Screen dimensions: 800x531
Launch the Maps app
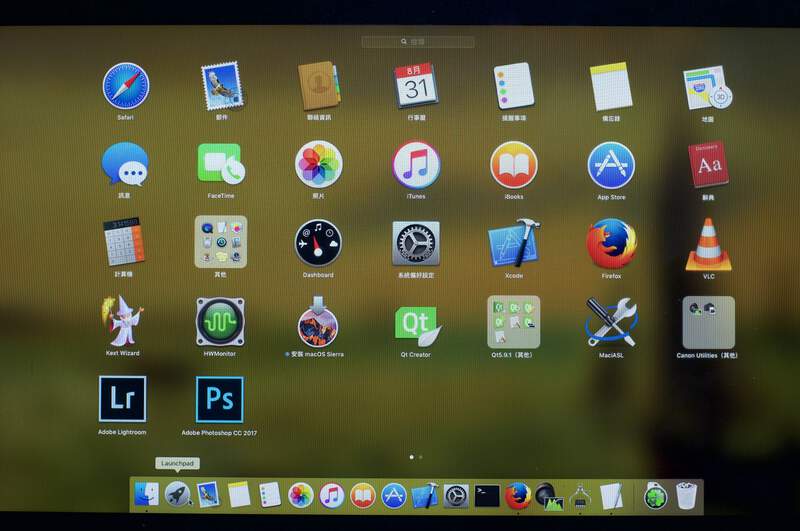(x=708, y=88)
